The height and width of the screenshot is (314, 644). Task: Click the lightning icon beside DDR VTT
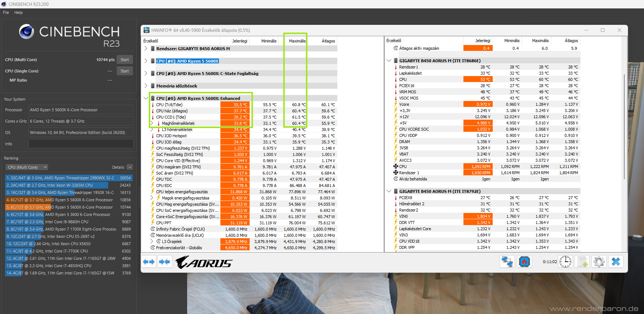(x=395, y=223)
